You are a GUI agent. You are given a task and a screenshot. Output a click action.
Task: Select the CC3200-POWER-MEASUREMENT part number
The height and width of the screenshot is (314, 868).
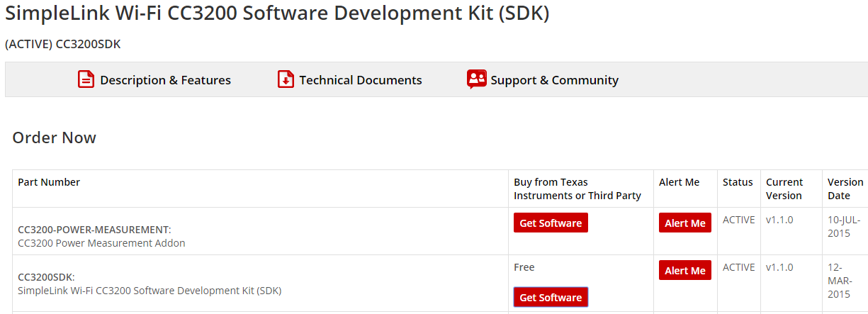pyautogui.click(x=94, y=230)
